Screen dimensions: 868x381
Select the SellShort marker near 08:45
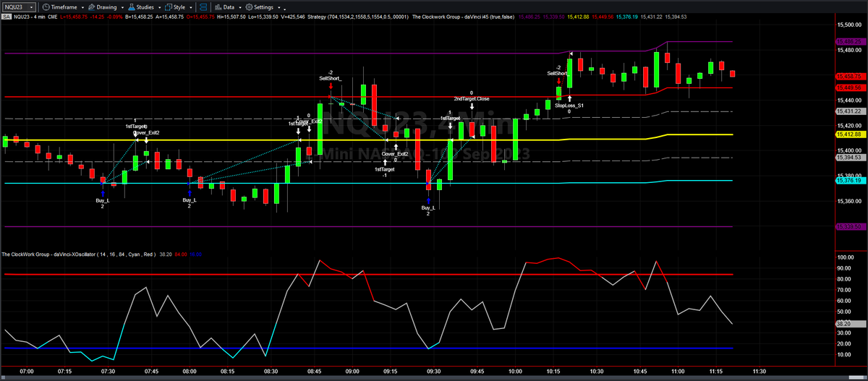[330, 78]
